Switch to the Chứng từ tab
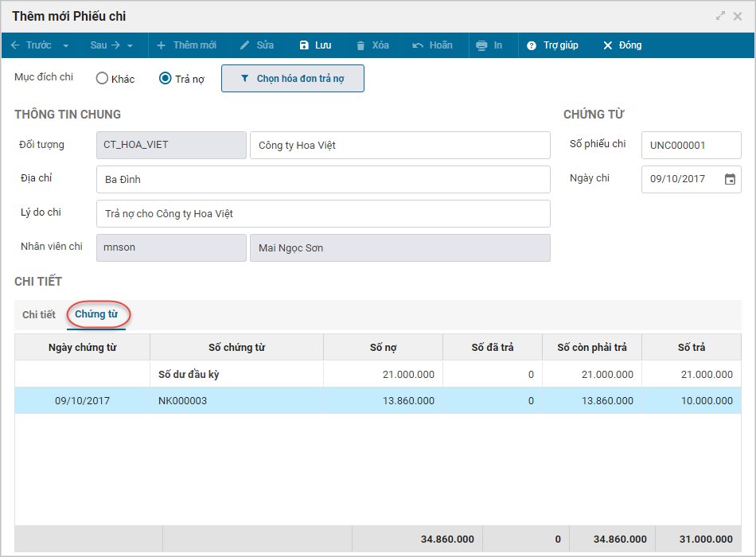Screen dimensions: 756x557 (x=96, y=314)
